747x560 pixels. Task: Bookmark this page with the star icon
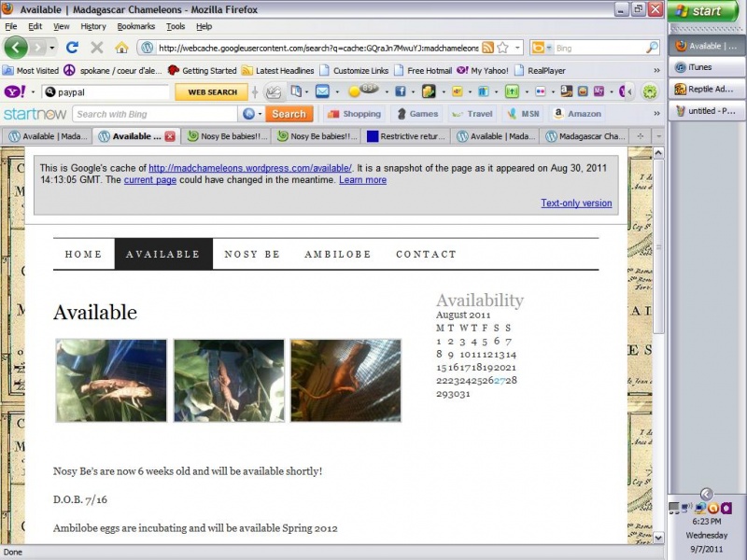pos(502,48)
